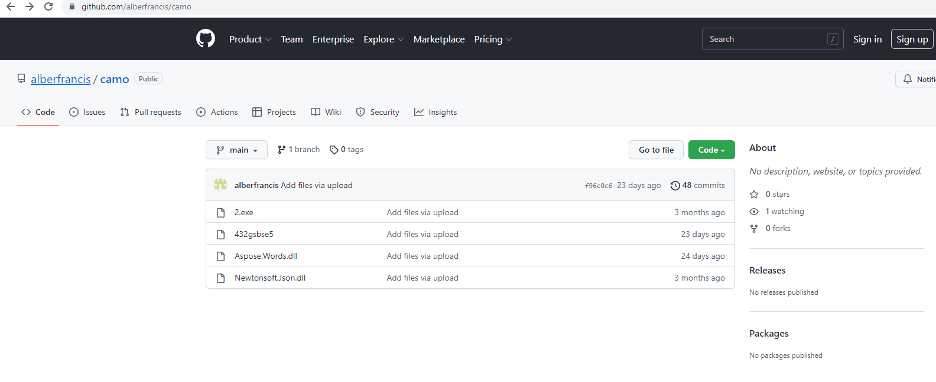Screen dimensions: 936x382
Task: Click the Public repository badge
Action: point(149,79)
